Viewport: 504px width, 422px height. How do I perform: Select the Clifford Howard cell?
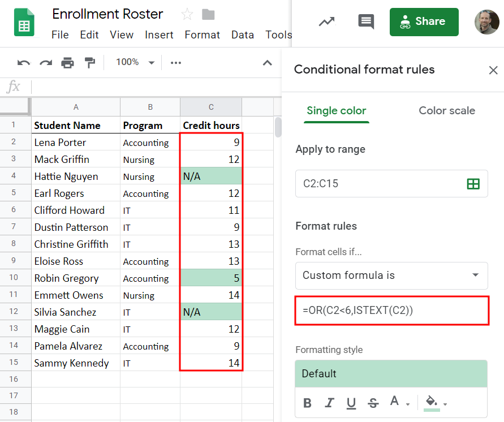tap(76, 210)
